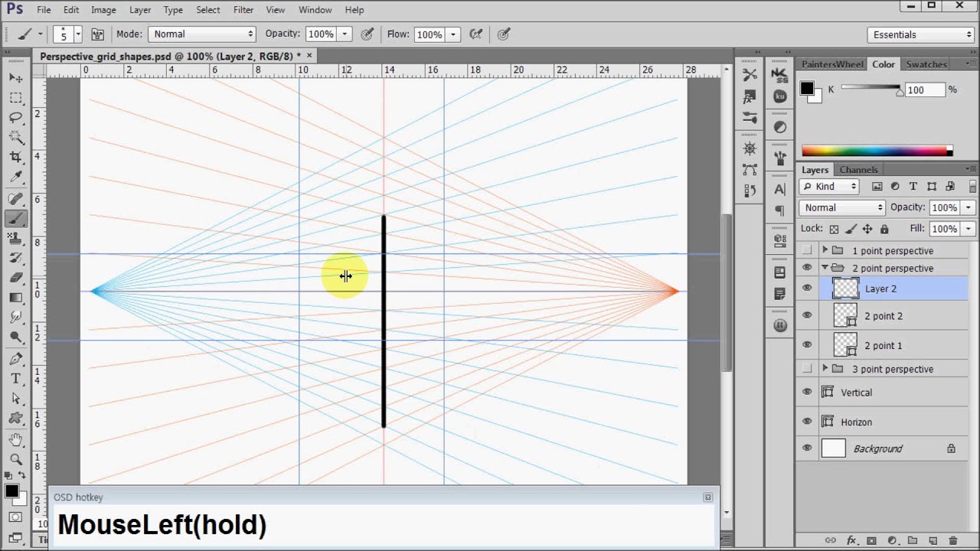This screenshot has width=980, height=551.
Task: Select the Zoom tool
Action: pos(15,459)
